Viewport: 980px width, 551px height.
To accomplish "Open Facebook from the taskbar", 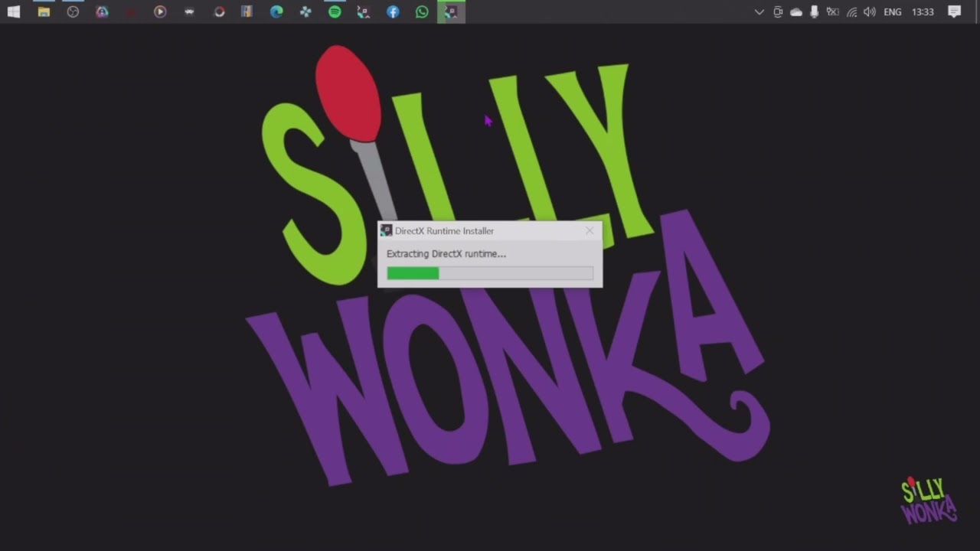I will pyautogui.click(x=393, y=11).
